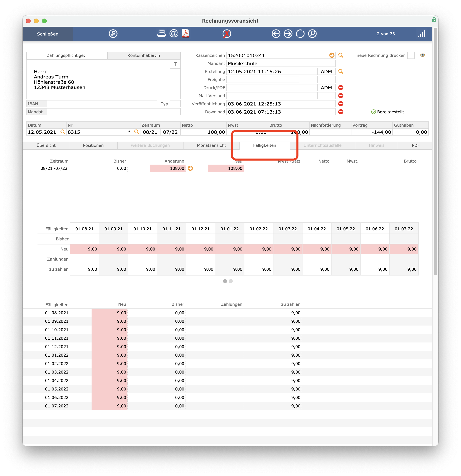
Task: Print the invoice via printer icon
Action: tap(162, 33)
